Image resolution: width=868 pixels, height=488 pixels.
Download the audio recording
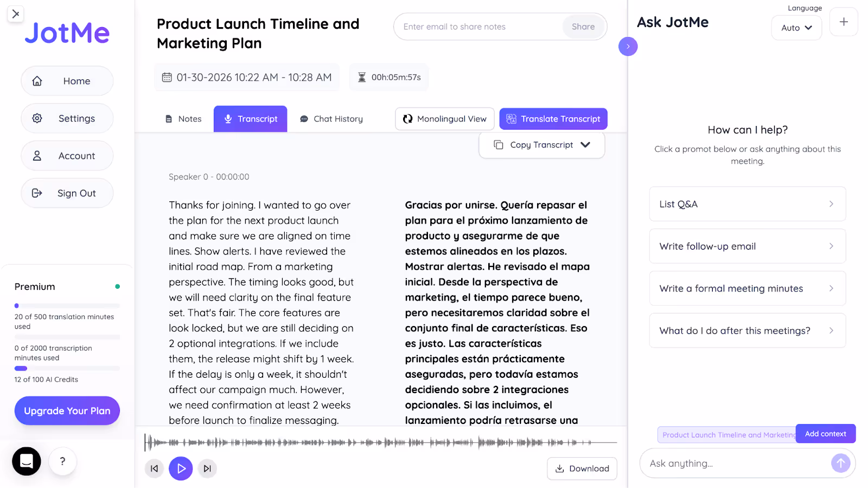[582, 468]
